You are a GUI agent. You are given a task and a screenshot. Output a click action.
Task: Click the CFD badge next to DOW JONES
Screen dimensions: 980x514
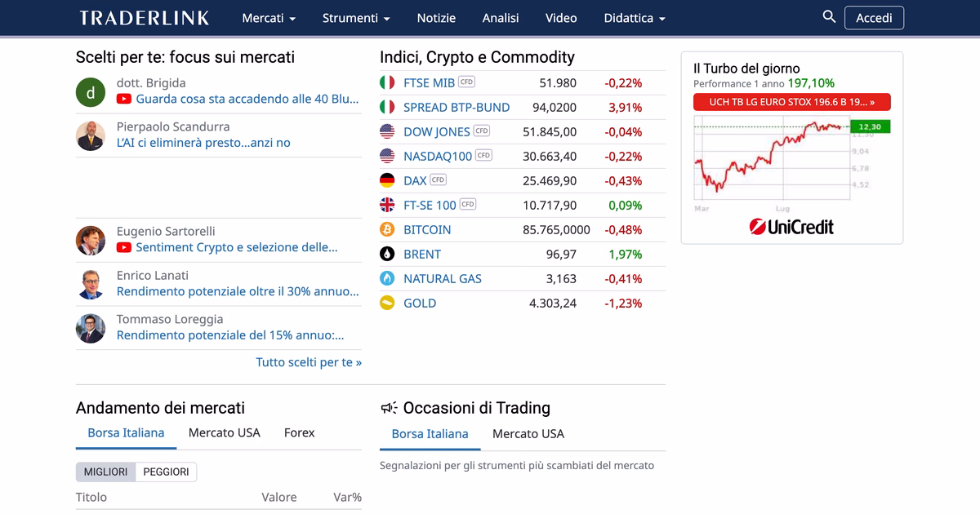482,131
